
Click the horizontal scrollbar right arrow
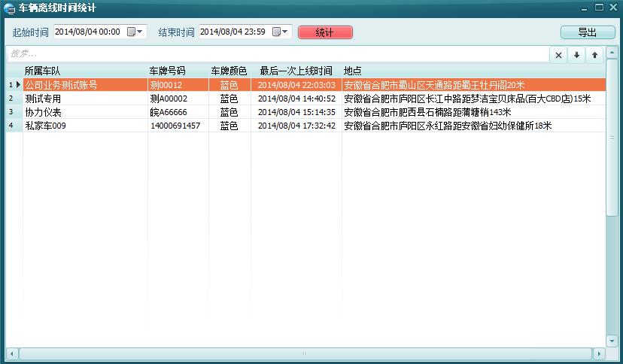point(599,353)
